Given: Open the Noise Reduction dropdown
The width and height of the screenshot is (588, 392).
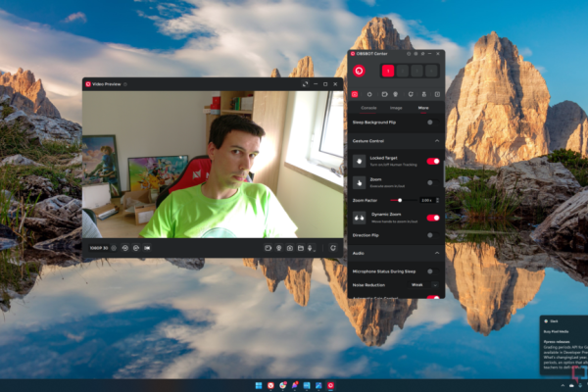Looking at the screenshot, I should 423,285.
